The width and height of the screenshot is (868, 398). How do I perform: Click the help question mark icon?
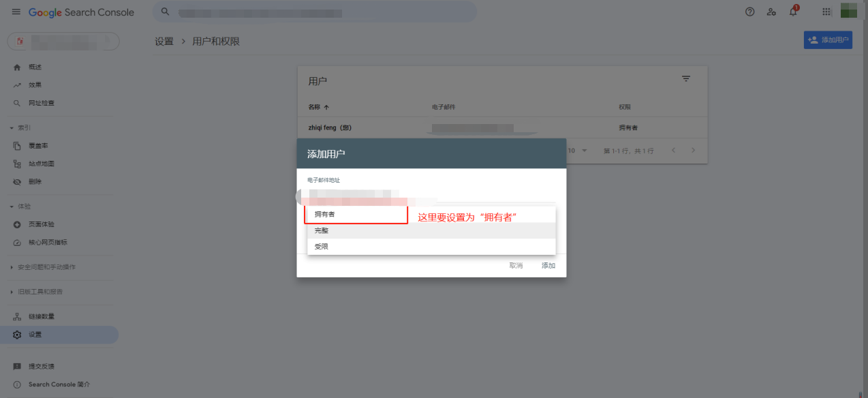750,12
